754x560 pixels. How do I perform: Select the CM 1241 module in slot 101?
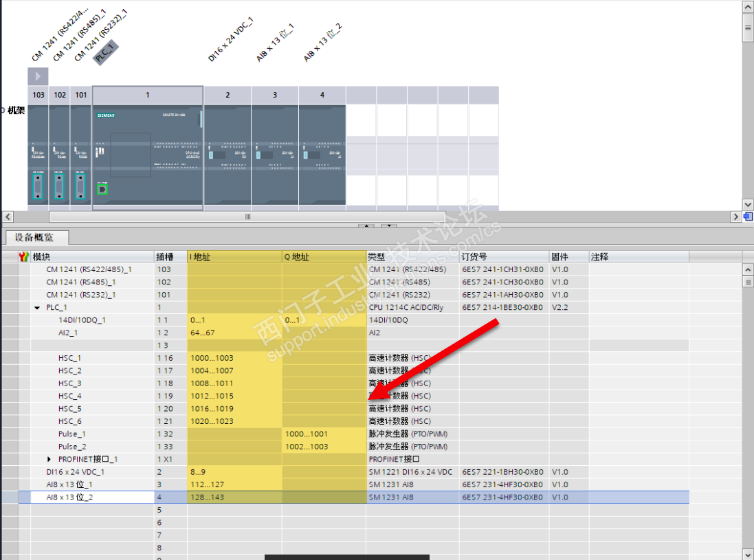point(81,155)
